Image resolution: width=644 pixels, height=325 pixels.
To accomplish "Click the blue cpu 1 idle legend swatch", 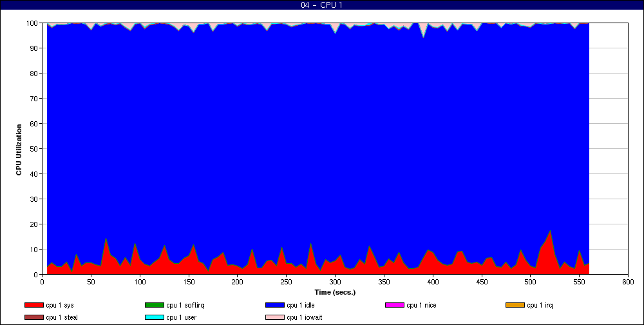I will pyautogui.click(x=275, y=305).
